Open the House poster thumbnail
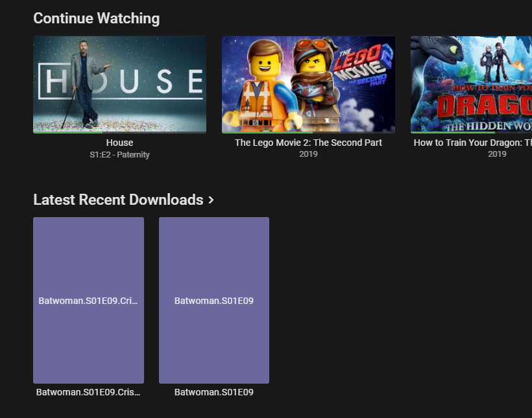 point(119,84)
